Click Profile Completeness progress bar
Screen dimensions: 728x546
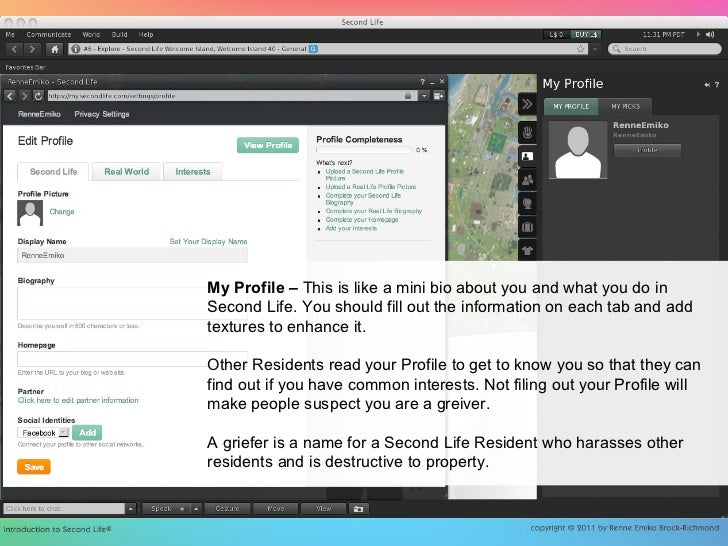click(x=364, y=150)
